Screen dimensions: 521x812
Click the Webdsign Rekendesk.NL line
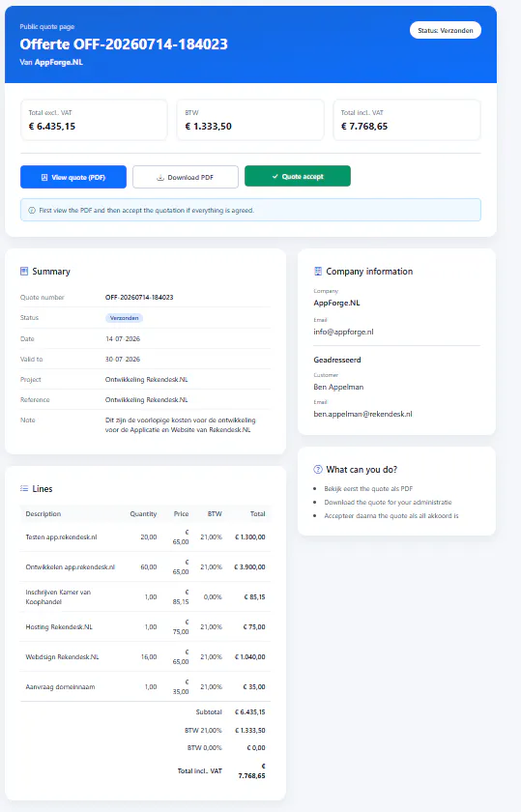click(x=146, y=657)
